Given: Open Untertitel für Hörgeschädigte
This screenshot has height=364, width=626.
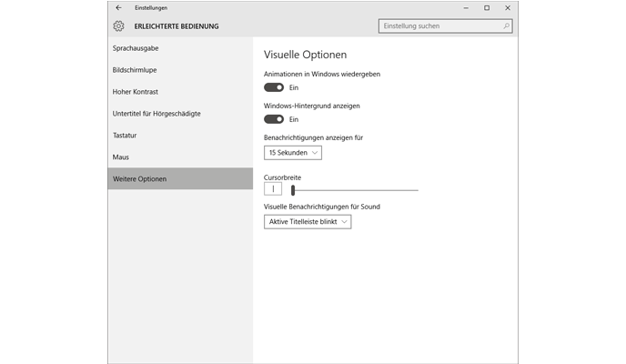Looking at the screenshot, I should click(156, 114).
